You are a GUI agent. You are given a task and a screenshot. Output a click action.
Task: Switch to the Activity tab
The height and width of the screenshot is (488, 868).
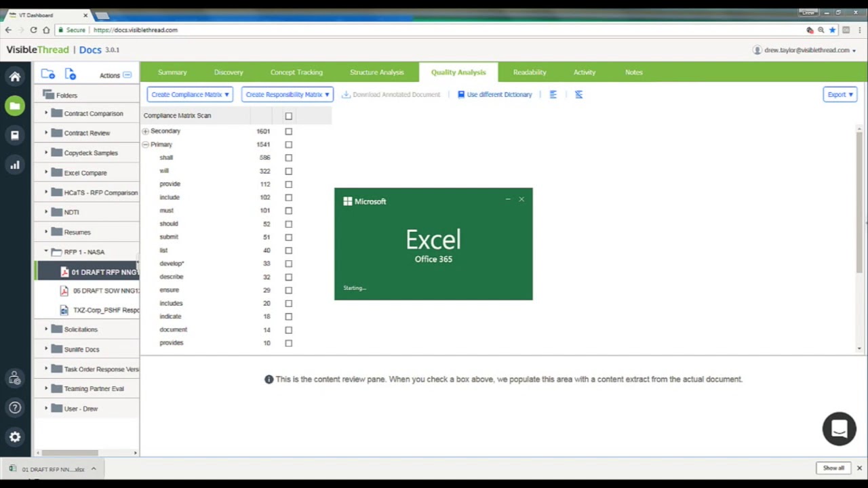pos(585,73)
